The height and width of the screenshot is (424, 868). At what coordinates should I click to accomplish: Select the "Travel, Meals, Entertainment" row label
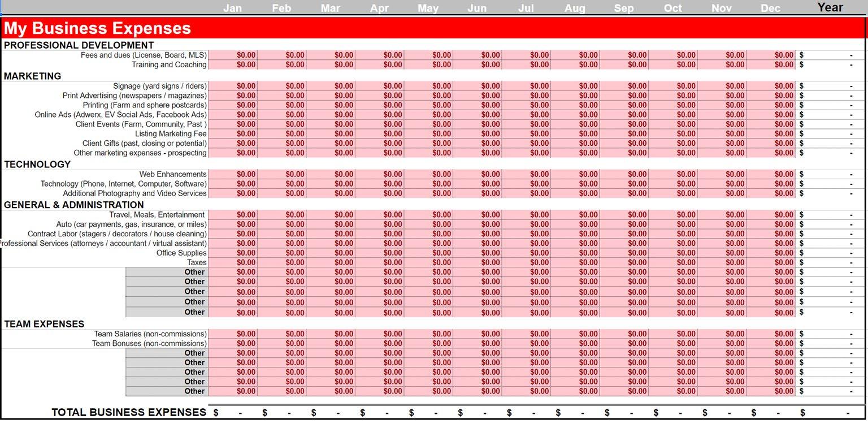pyautogui.click(x=157, y=215)
